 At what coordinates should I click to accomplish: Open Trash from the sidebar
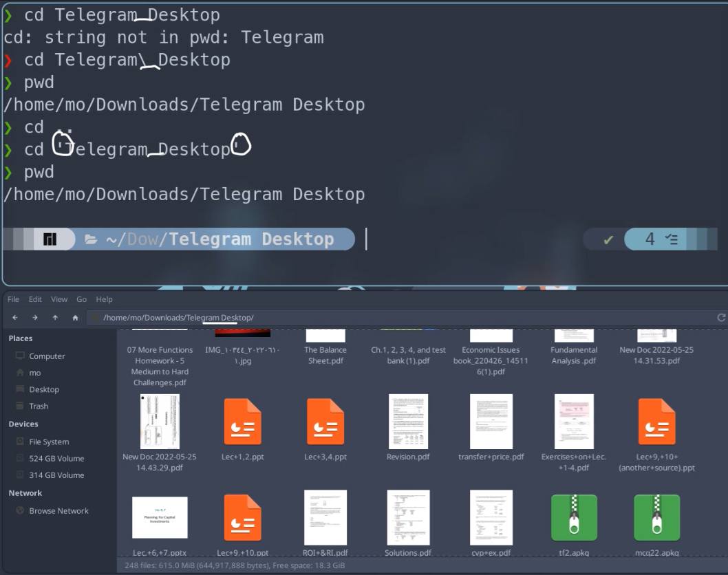[x=39, y=406]
